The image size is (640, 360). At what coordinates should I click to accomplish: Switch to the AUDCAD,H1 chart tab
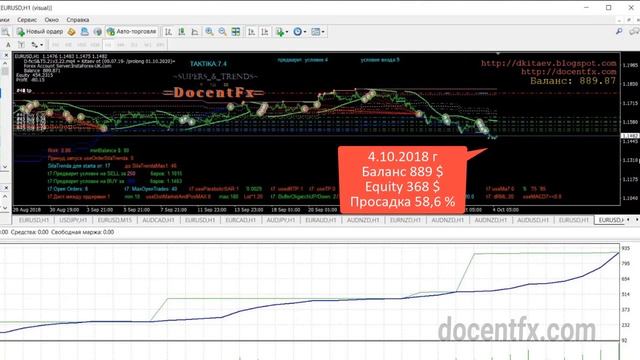(158, 220)
